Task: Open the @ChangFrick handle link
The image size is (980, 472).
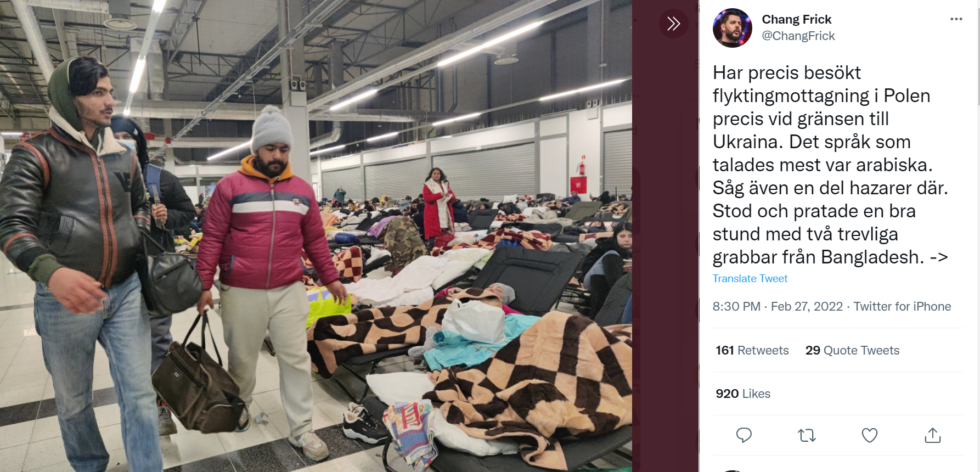Action: coord(798,36)
